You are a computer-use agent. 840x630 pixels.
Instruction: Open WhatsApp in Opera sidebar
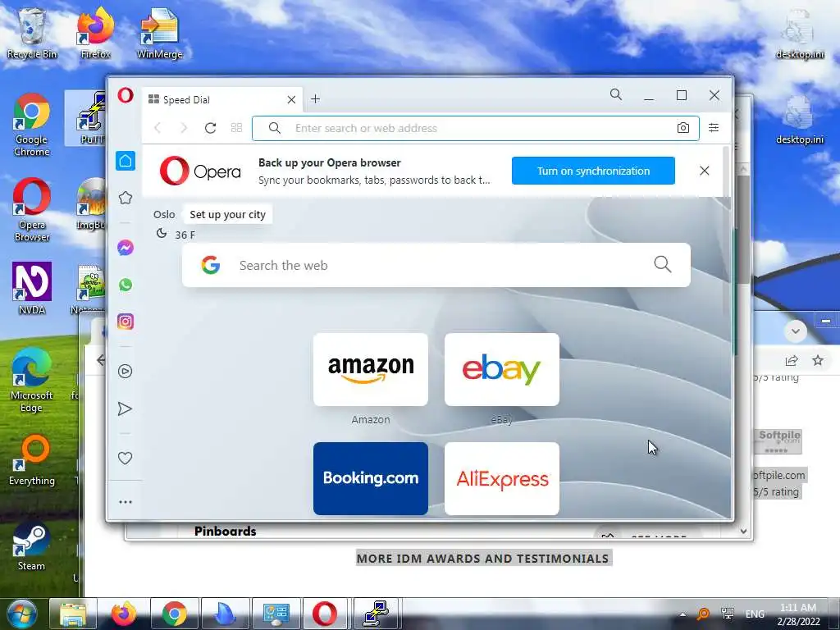pos(126,285)
